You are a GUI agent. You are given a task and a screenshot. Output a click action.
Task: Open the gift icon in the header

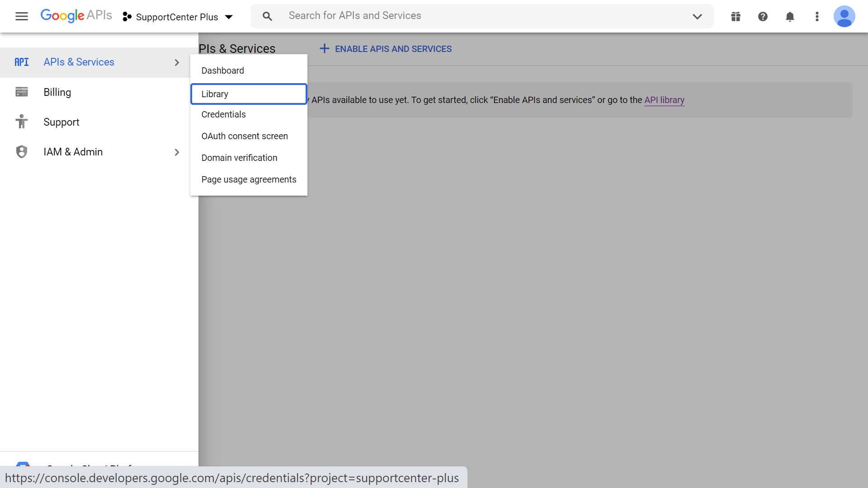pyautogui.click(x=736, y=17)
